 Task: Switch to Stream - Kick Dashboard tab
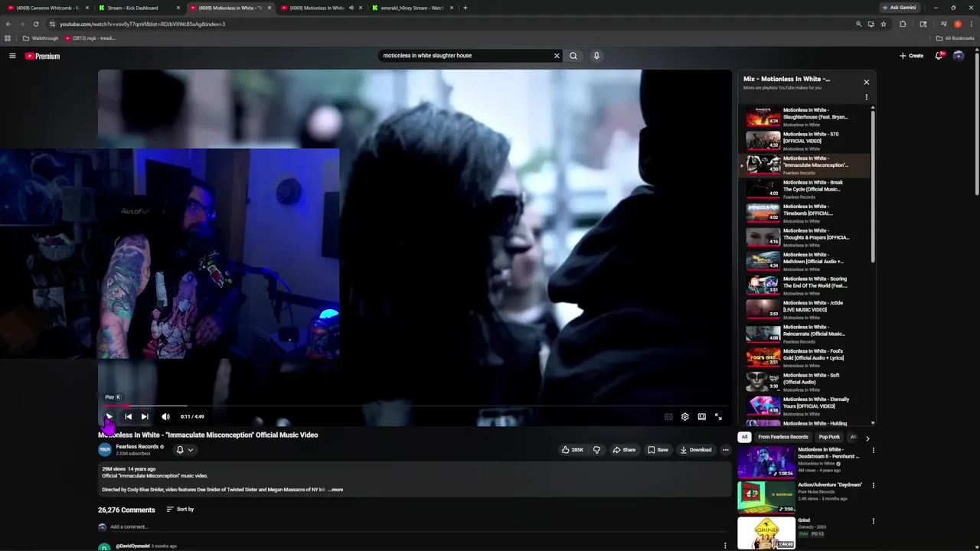click(139, 8)
